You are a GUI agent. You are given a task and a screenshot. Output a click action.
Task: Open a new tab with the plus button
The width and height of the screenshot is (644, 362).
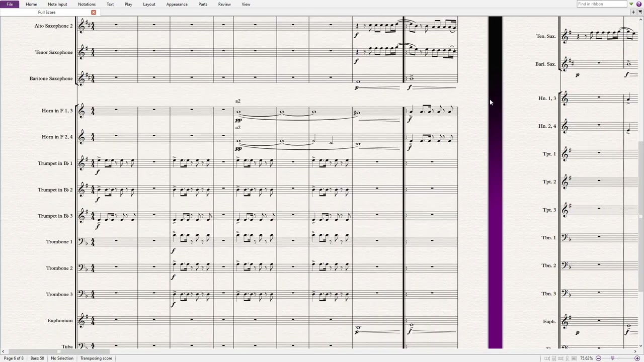pos(633,12)
